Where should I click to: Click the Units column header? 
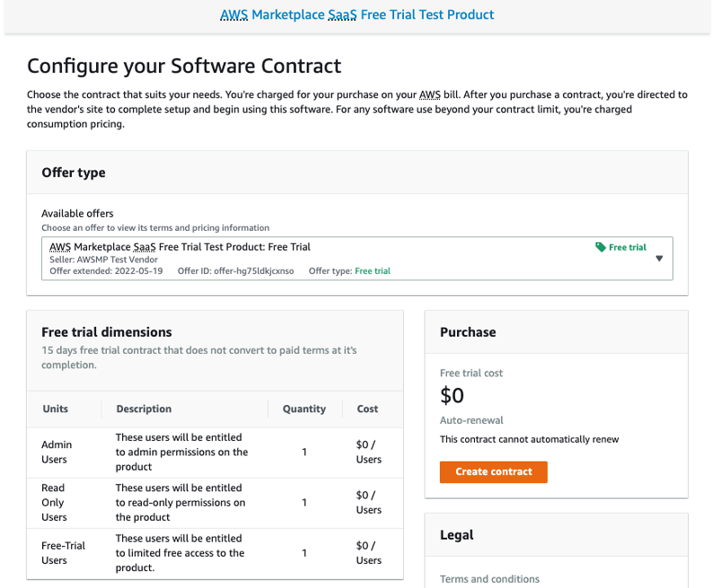point(56,408)
